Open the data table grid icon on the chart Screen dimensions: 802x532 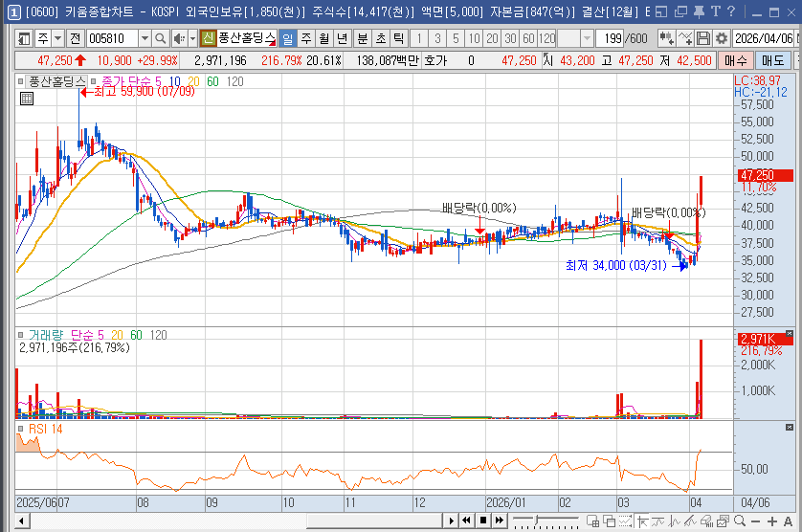point(27,99)
